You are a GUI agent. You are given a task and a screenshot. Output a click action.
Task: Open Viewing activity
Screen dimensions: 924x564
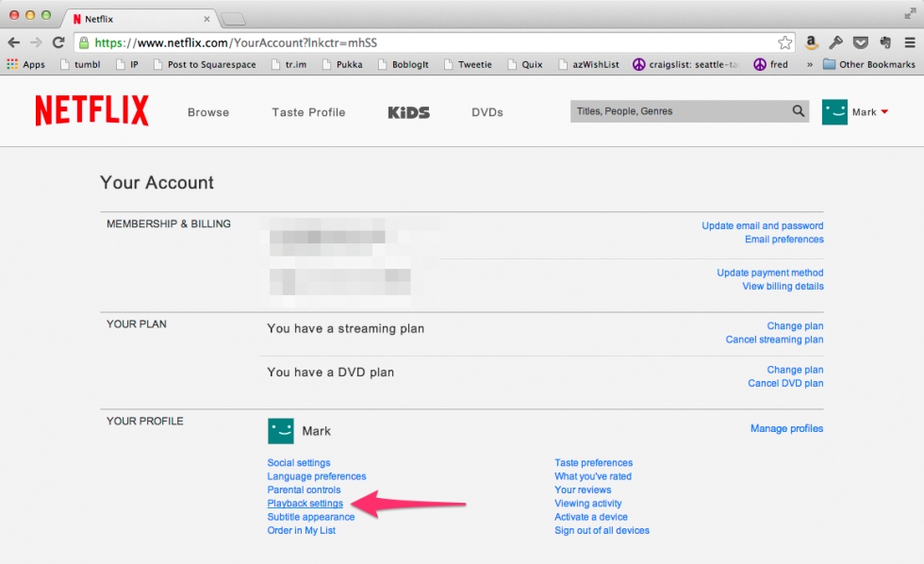588,504
